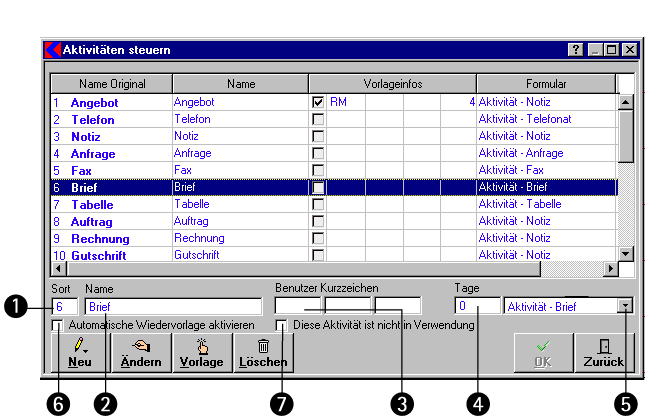Click the Zurück door icon button
This screenshot has height=420, width=650.
[x=603, y=352]
